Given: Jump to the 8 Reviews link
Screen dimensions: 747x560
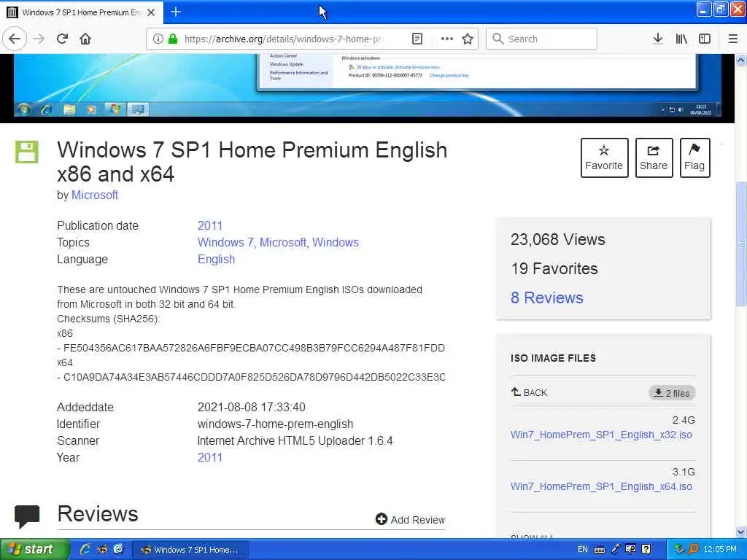Looking at the screenshot, I should [x=546, y=297].
